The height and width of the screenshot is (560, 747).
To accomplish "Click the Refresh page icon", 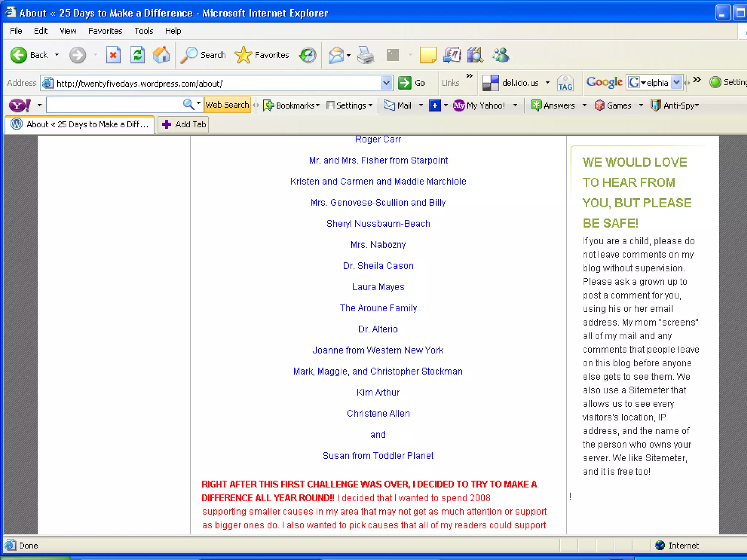I will coord(138,55).
